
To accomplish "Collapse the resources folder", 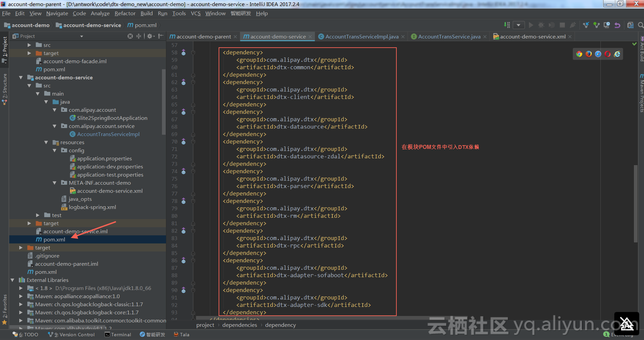I will [46, 143].
